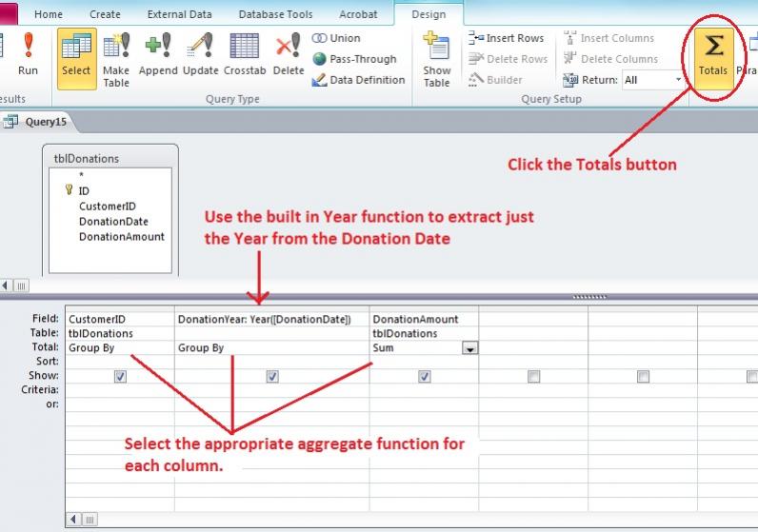
Task: Open the Return value dropdown
Action: tap(678, 80)
